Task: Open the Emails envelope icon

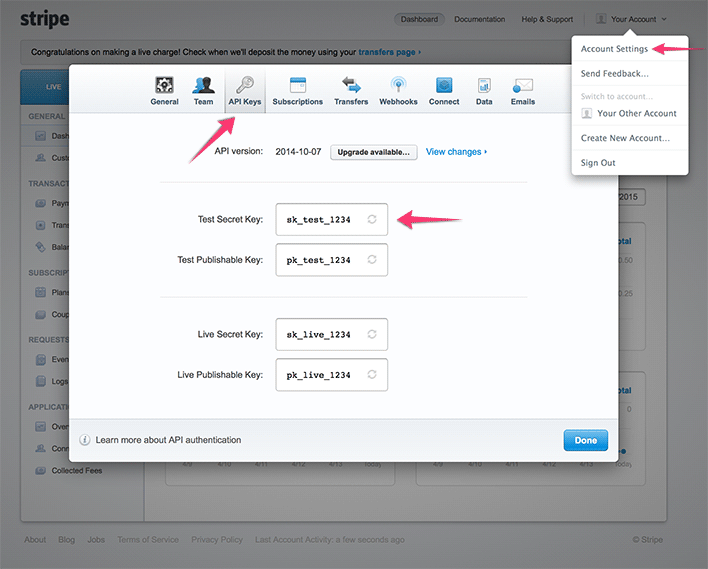Action: click(x=523, y=85)
